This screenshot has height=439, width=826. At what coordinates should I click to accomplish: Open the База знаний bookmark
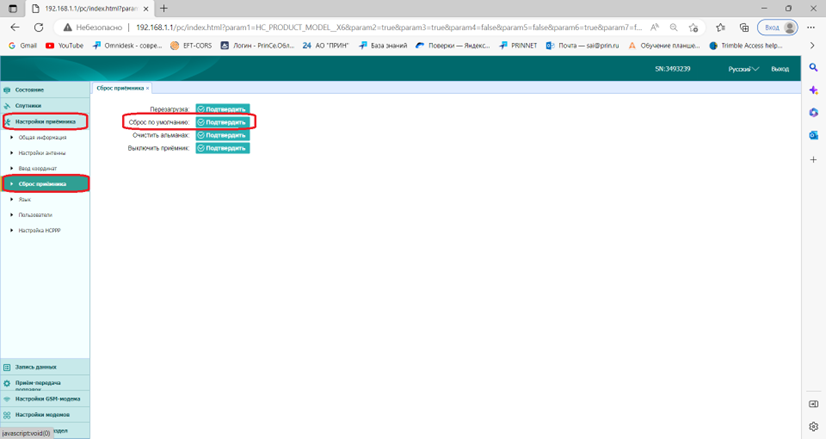tap(383, 46)
